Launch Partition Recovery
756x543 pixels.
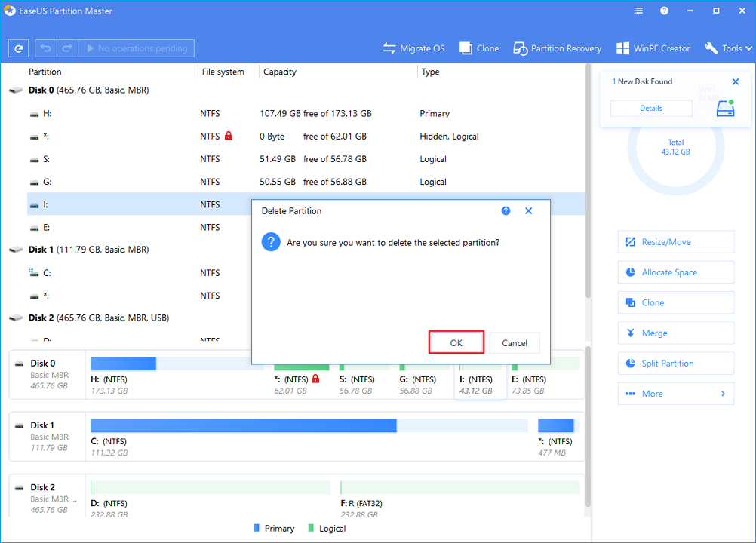(558, 48)
